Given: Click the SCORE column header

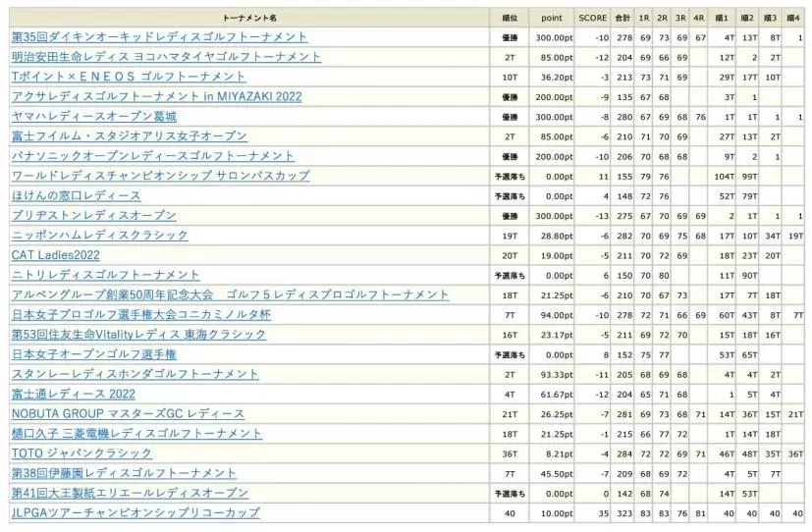Looking at the screenshot, I should tap(593, 18).
